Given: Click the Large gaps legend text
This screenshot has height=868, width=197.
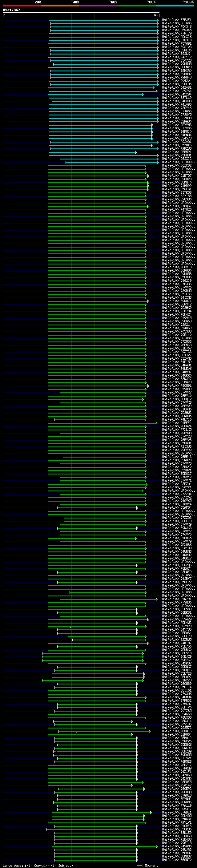Looking at the screenshot, I should tap(38, 866).
